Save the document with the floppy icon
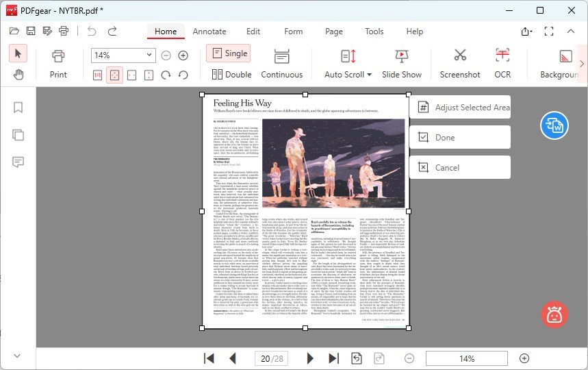 (x=31, y=31)
